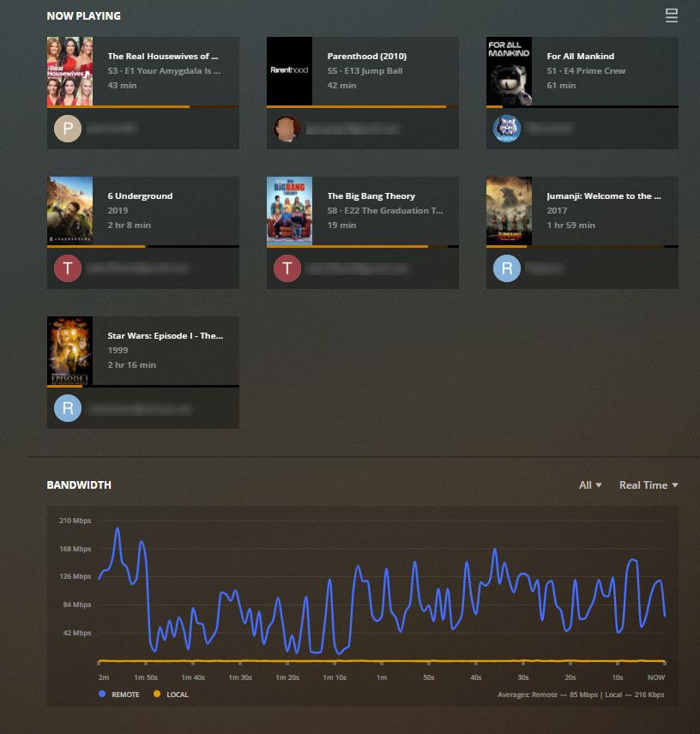Click the 'R' avatar under Star Wars Episode I
This screenshot has height=734, width=700.
[68, 408]
